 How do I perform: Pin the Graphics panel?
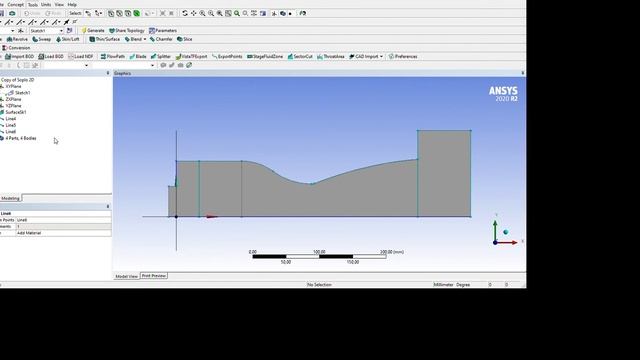click(x=522, y=73)
